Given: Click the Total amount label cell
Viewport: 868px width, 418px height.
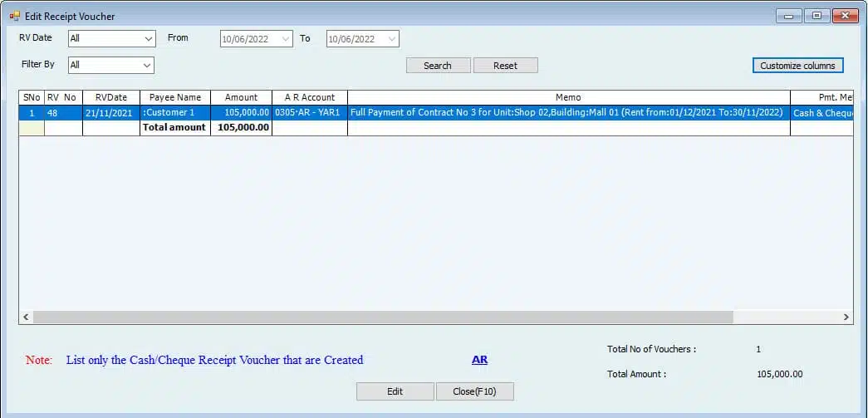Looking at the screenshot, I should point(175,127).
